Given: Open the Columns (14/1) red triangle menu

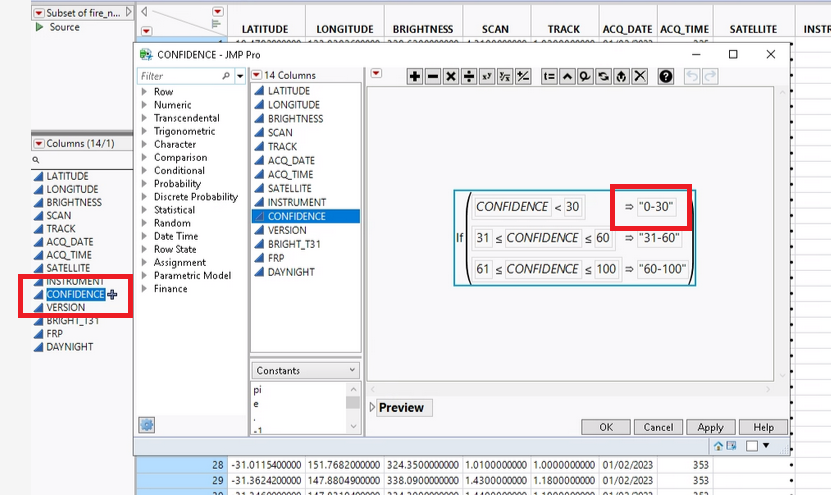Looking at the screenshot, I should coord(39,144).
